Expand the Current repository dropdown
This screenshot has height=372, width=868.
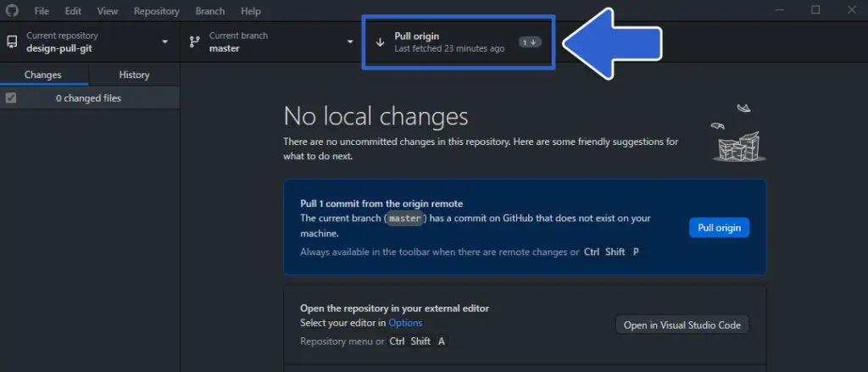point(165,42)
